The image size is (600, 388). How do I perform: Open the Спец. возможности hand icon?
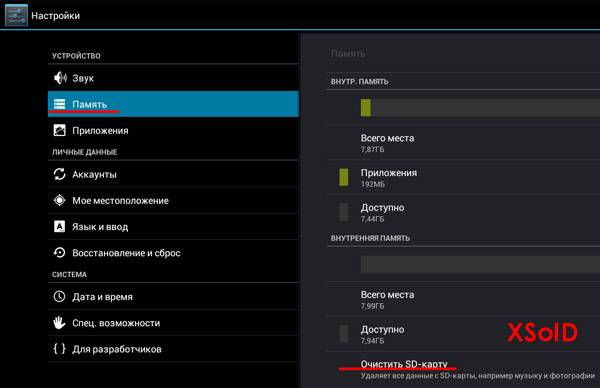(x=59, y=323)
